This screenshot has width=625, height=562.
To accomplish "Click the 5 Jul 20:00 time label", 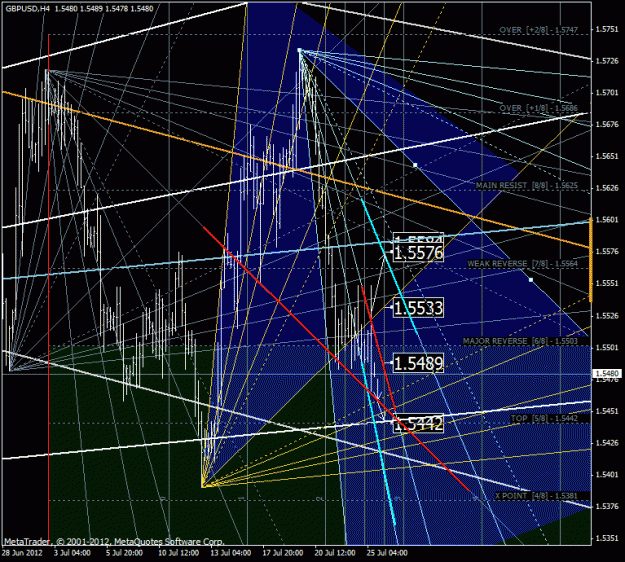I will pyautogui.click(x=124, y=553).
